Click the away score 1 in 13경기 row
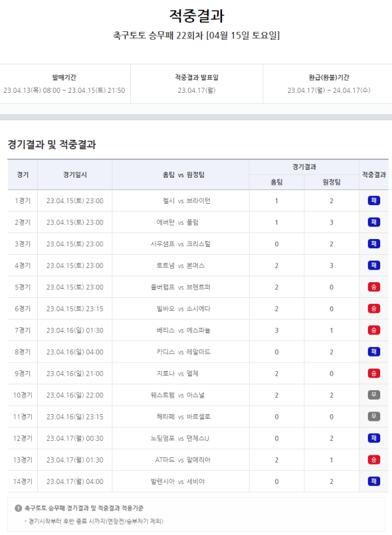The height and width of the screenshot is (535, 392). click(331, 460)
